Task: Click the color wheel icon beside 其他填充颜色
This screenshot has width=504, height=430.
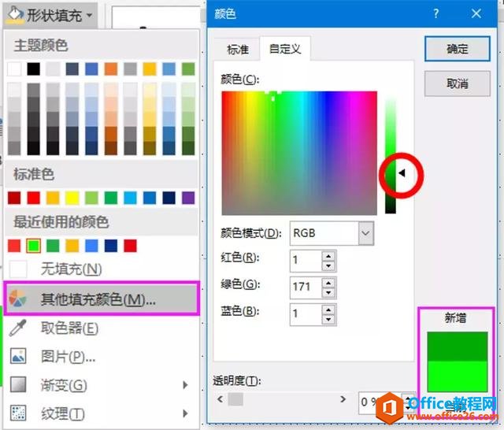Action: point(17,299)
